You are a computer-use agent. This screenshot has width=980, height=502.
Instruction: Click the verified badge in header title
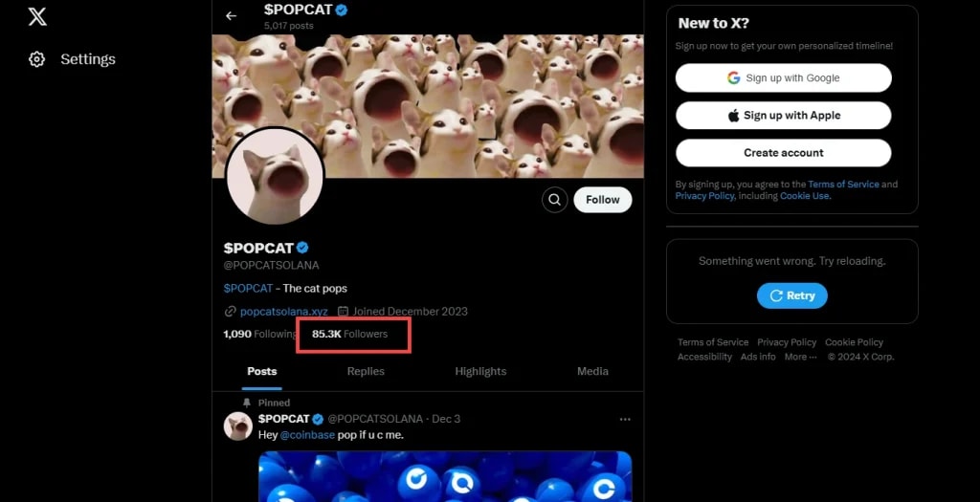click(342, 10)
